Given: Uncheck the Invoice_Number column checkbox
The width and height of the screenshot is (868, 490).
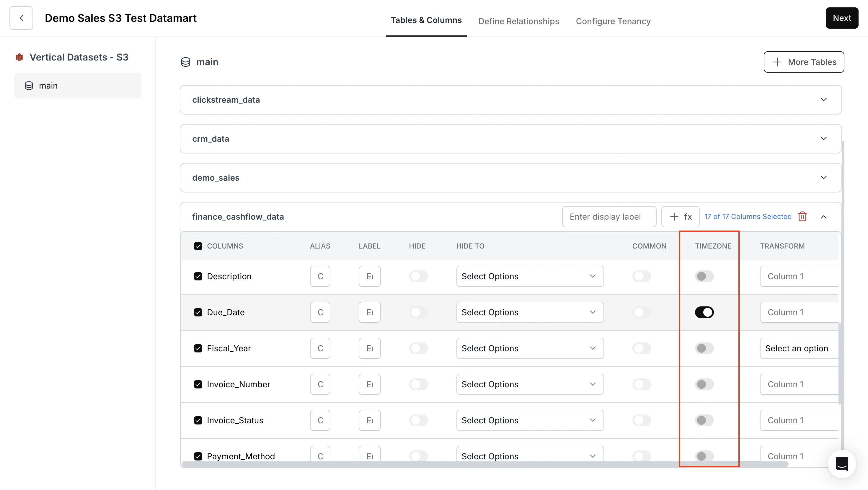Looking at the screenshot, I should tap(198, 384).
